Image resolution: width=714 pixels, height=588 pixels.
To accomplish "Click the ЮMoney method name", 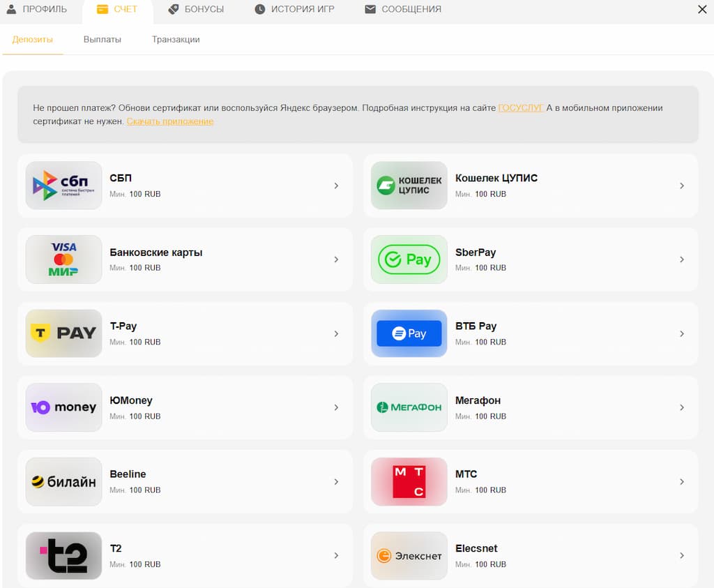I will 131,400.
